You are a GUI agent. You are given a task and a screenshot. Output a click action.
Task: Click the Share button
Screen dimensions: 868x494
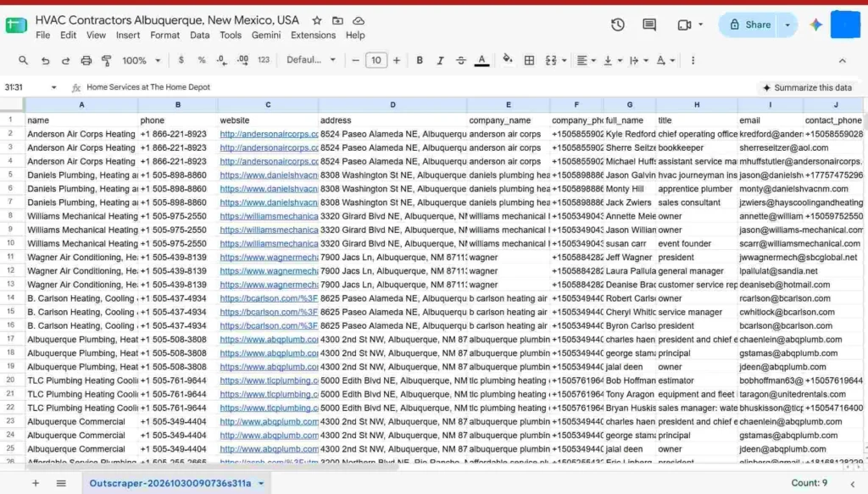tap(749, 25)
